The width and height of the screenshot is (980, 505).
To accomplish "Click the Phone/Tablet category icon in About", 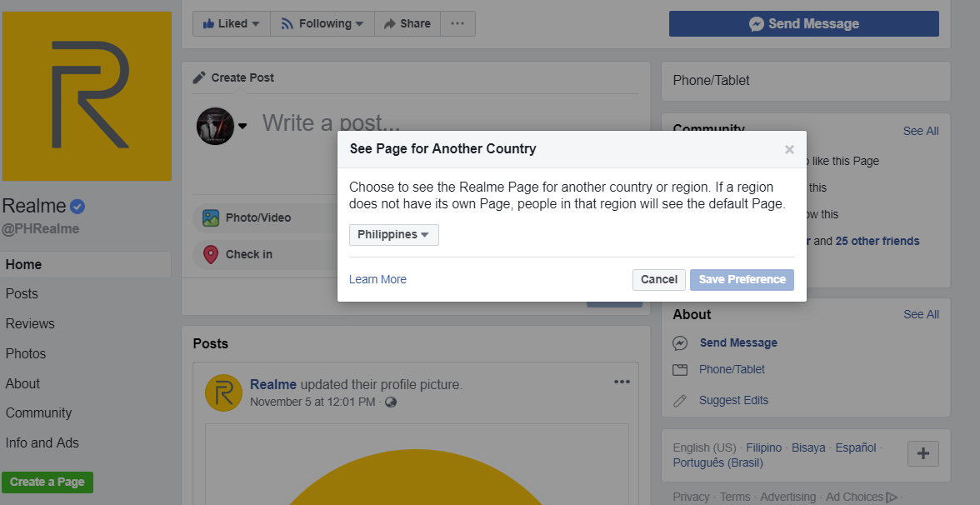I will click(680, 370).
